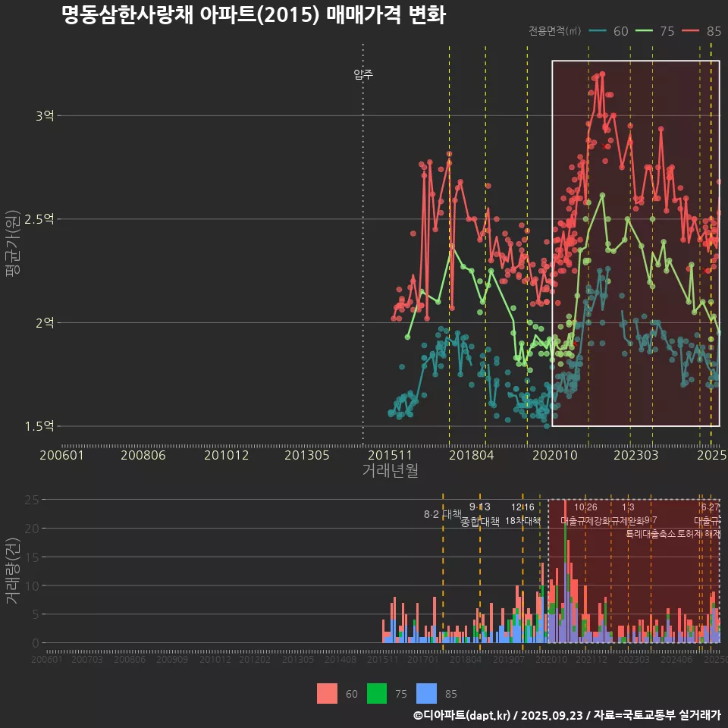Click the 1.5억 y-axis label
The image size is (728, 728).
click(x=39, y=426)
